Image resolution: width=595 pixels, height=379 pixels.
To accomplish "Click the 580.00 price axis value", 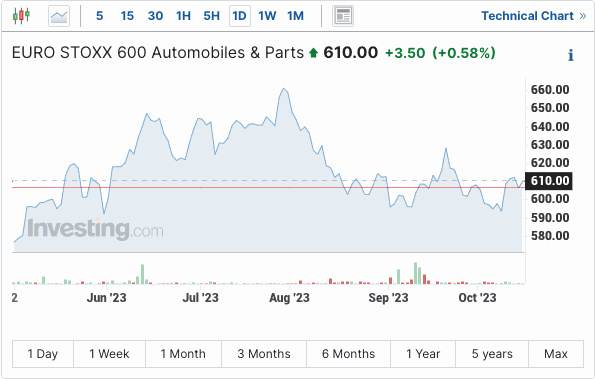I will click(x=550, y=236).
